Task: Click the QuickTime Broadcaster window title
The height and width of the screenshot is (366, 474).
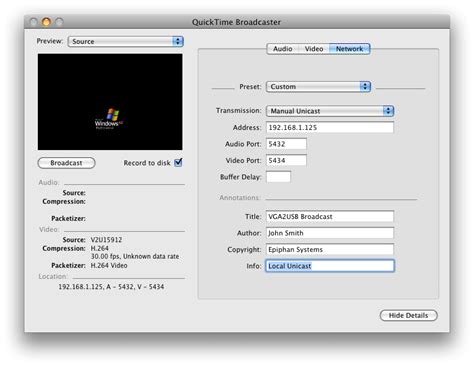Action: click(x=236, y=22)
